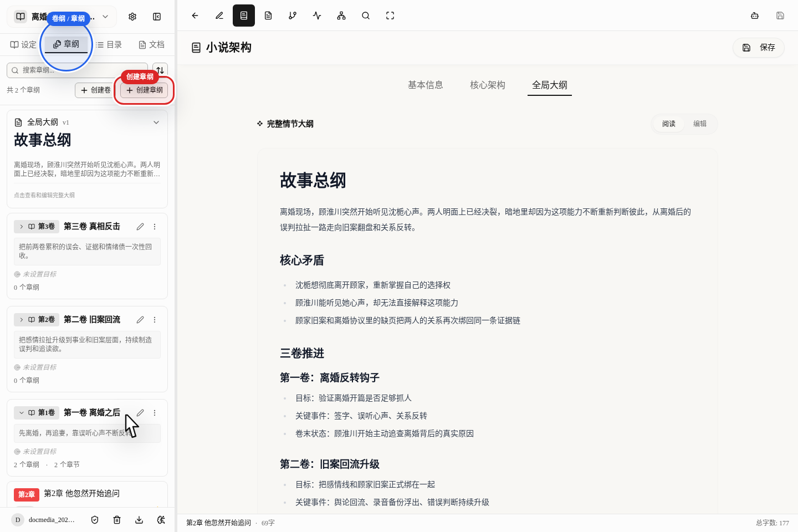Click the 核心矛盾 heading in outline

[x=302, y=260]
